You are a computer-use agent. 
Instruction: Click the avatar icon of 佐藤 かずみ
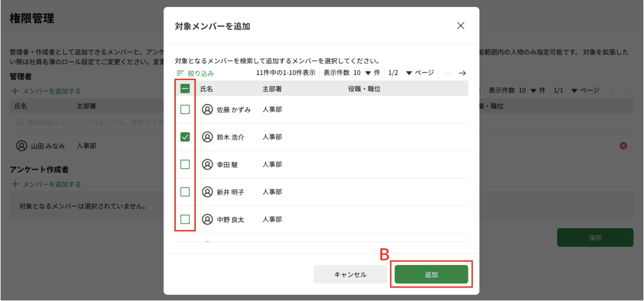[208, 109]
